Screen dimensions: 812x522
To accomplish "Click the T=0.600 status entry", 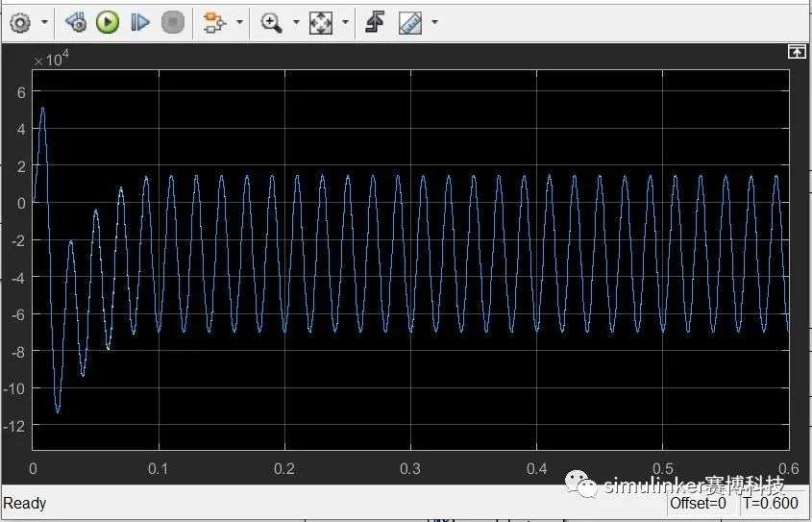I will (x=771, y=503).
